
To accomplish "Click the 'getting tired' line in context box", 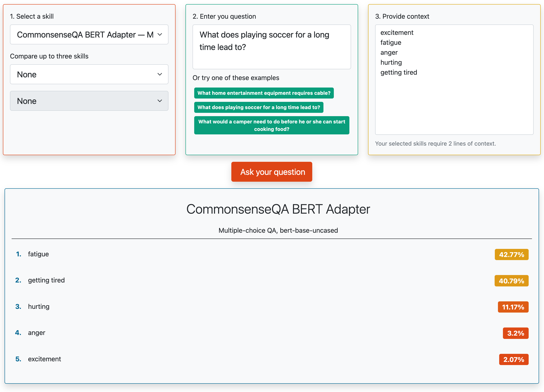I will pyautogui.click(x=399, y=72).
